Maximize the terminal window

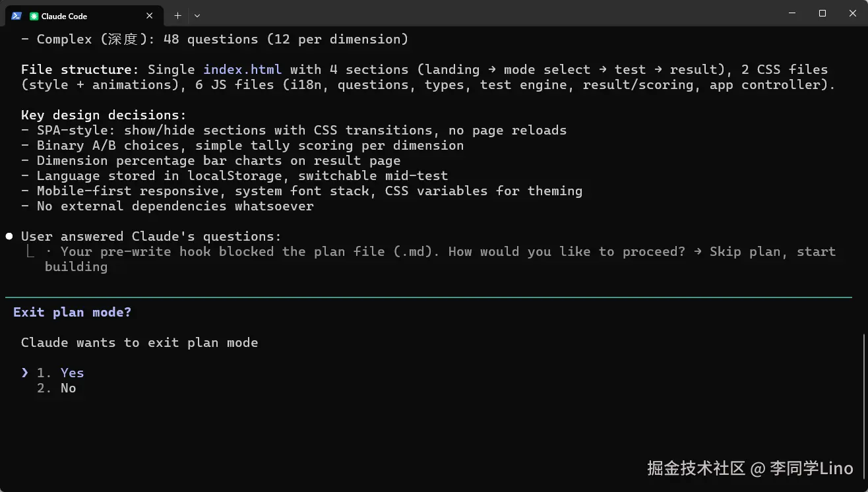coord(822,13)
